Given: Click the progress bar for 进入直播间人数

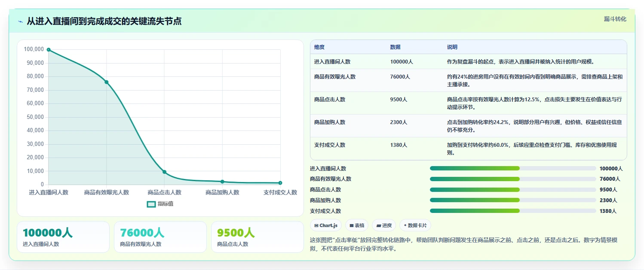Looking at the screenshot, I should [513, 168].
